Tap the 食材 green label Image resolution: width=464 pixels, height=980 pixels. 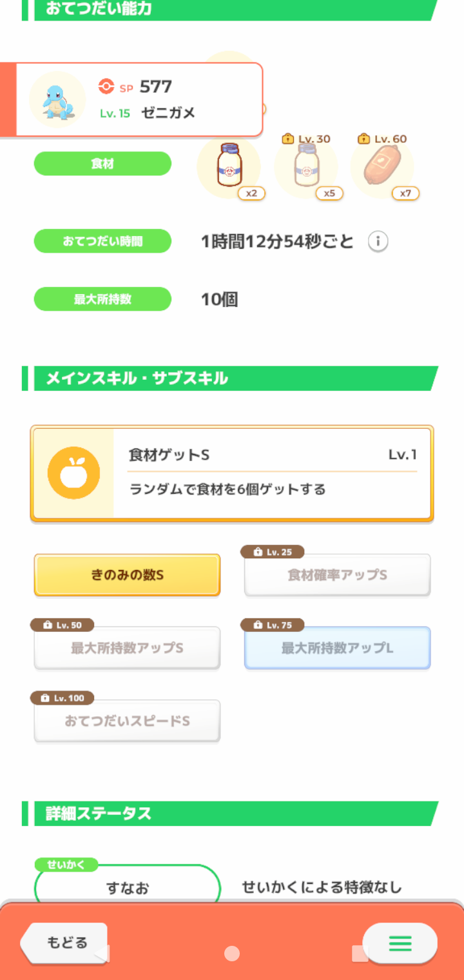[102, 164]
